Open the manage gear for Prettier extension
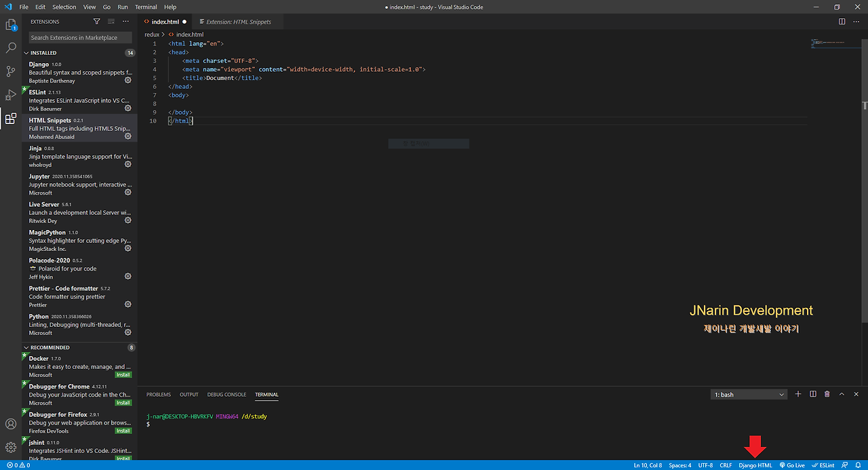This screenshot has width=868, height=470. click(128, 305)
